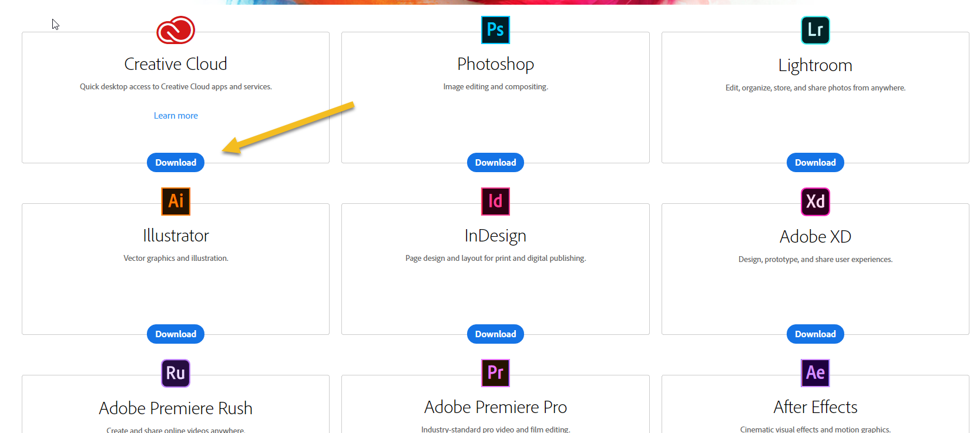980x433 pixels.
Task: Download Lightroom
Action: [815, 163]
